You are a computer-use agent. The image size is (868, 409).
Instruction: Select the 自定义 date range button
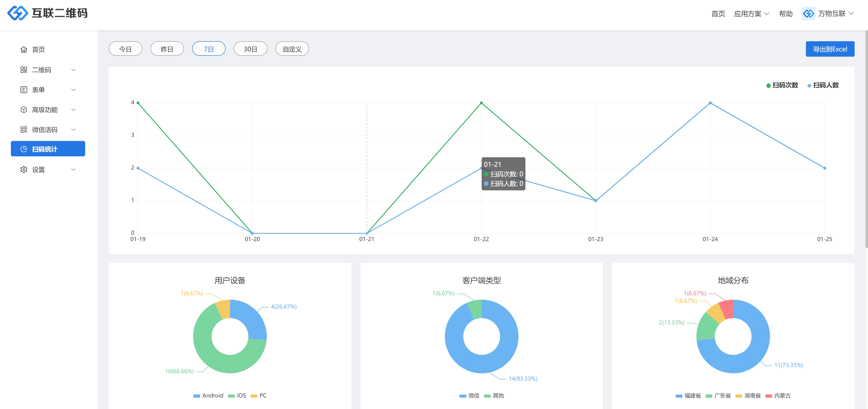point(292,49)
